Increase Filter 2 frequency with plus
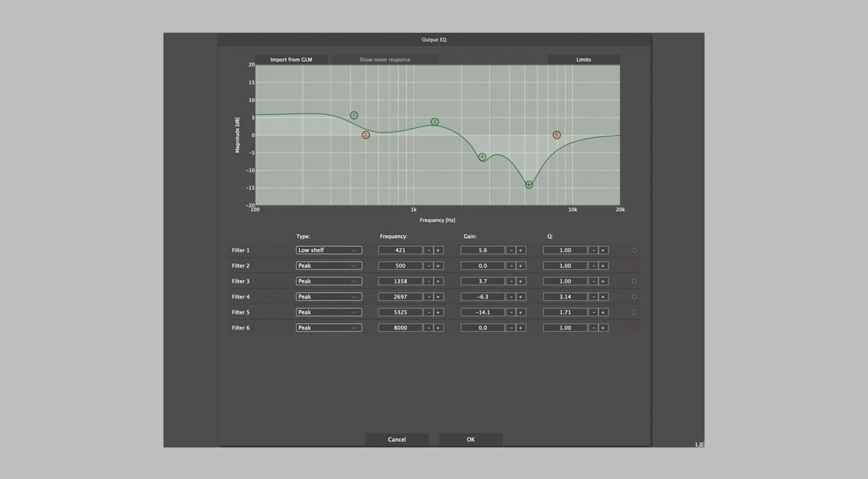 pos(439,265)
